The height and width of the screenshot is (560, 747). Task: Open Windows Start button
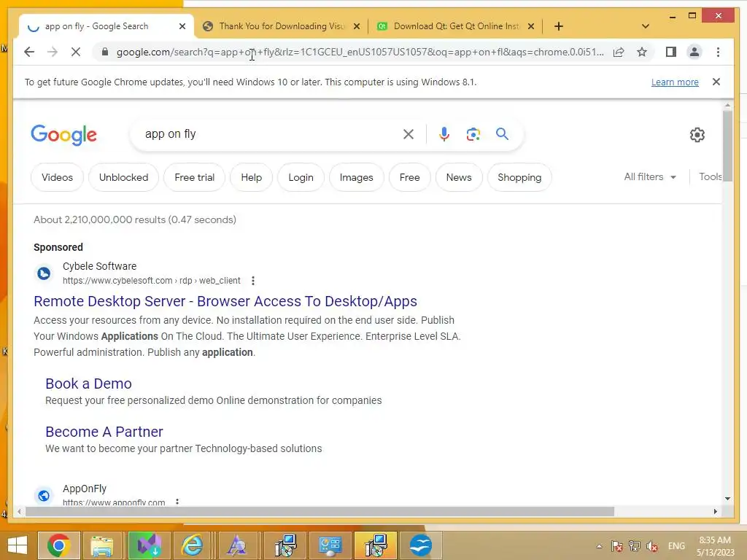(18, 545)
